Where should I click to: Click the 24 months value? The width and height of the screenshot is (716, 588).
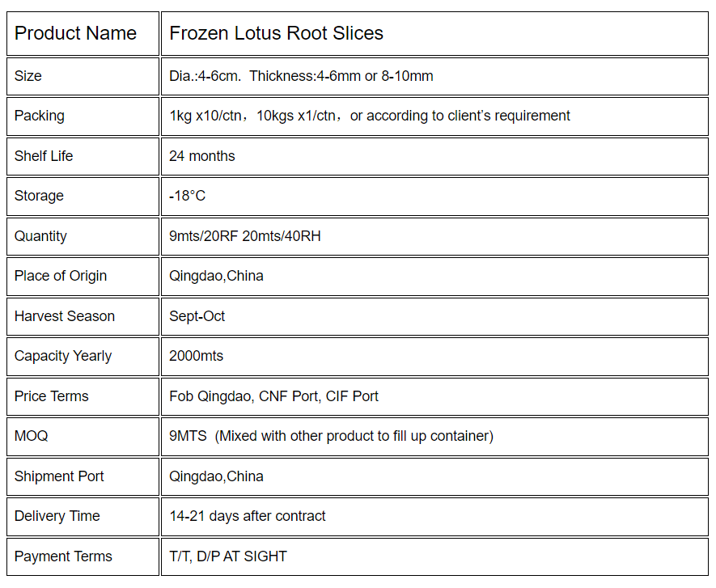point(202,156)
